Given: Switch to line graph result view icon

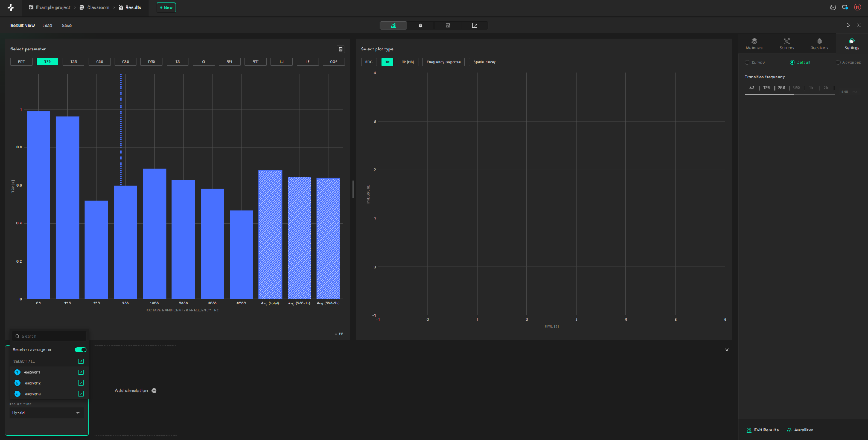Looking at the screenshot, I should tap(474, 26).
